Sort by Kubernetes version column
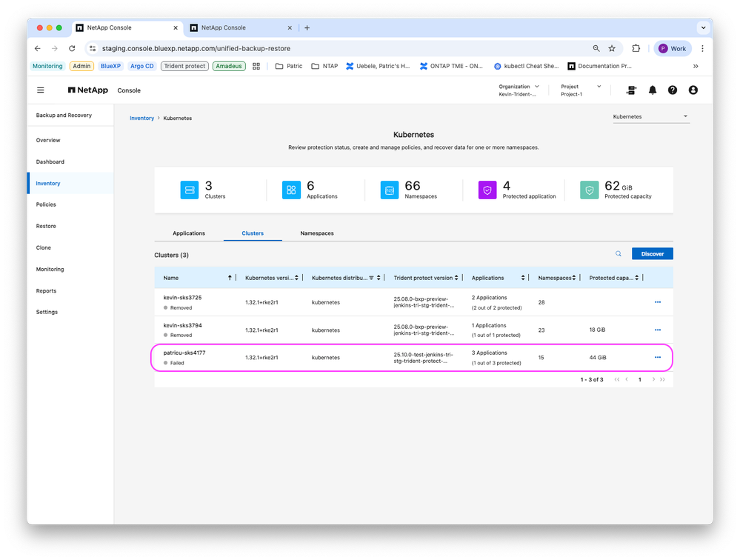Image resolution: width=740 pixels, height=560 pixels. 296,278
